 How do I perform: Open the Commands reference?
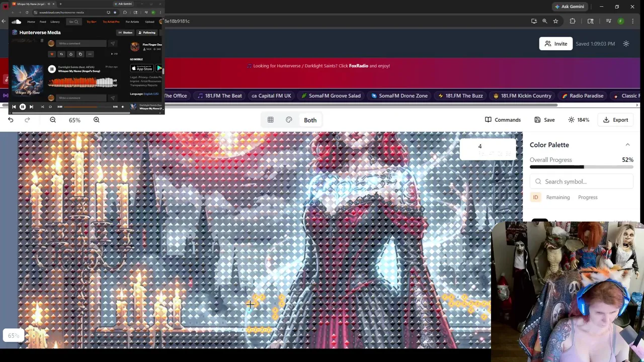click(503, 120)
